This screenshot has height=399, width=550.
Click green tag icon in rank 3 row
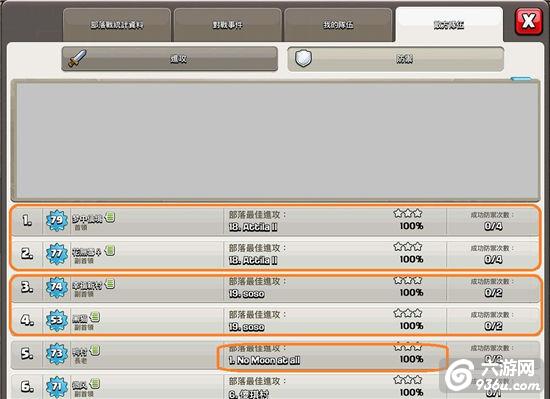tap(110, 283)
